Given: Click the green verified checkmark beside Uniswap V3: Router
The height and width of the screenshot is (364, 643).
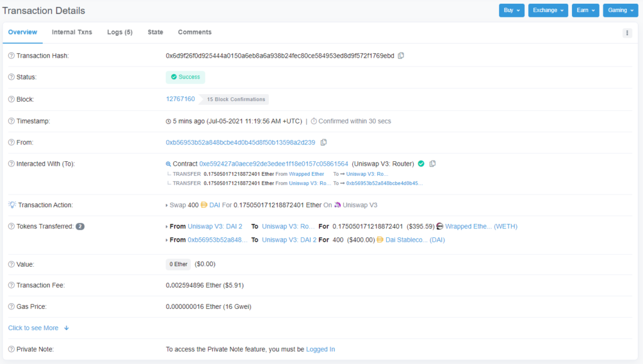Looking at the screenshot, I should [x=421, y=164].
